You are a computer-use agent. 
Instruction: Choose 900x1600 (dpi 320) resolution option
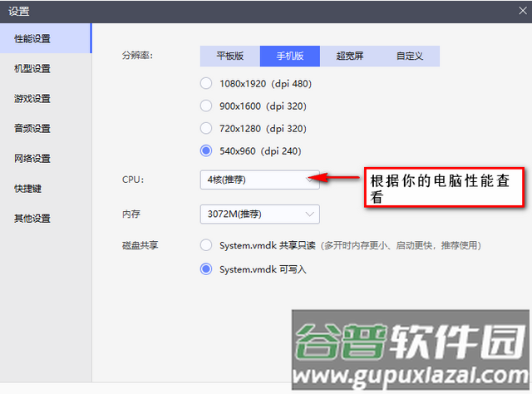point(206,106)
